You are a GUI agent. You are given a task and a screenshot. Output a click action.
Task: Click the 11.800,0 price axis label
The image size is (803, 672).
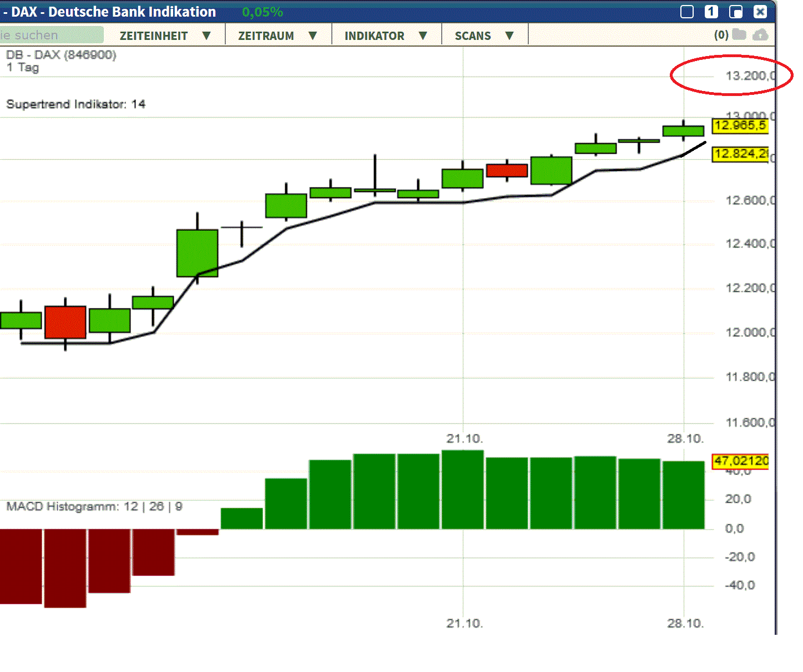point(750,377)
